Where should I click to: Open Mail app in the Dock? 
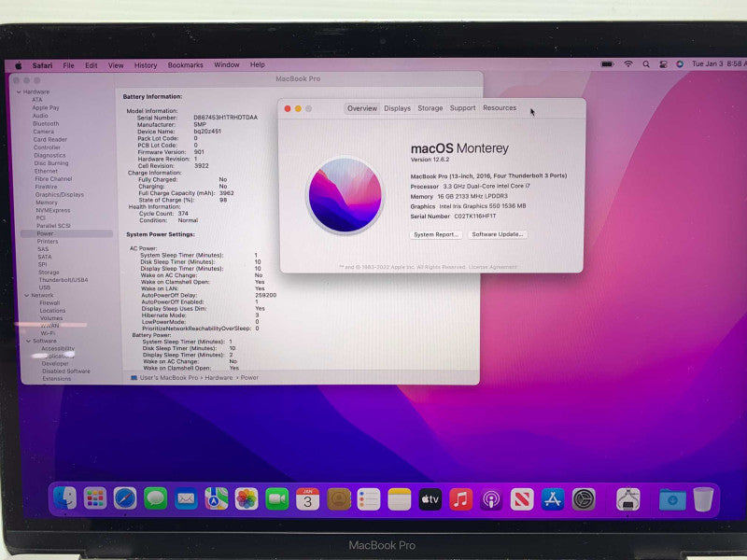click(x=186, y=498)
